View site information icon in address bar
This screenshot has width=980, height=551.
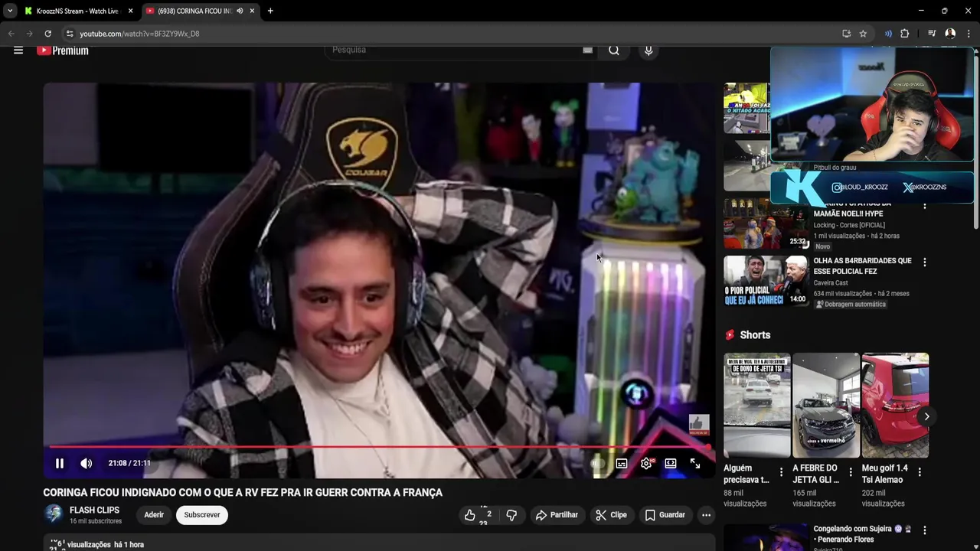(70, 34)
